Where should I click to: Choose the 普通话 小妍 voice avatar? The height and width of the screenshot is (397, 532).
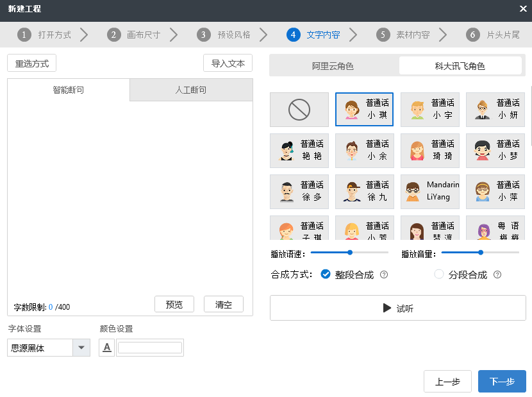[495, 110]
